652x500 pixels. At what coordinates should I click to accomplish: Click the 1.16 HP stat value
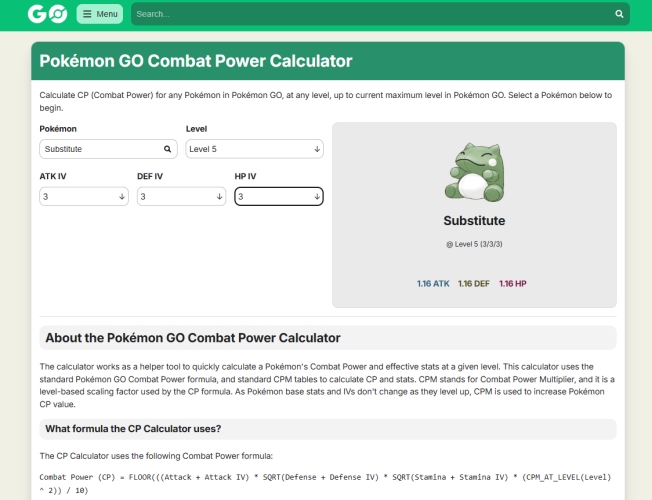[x=513, y=284]
